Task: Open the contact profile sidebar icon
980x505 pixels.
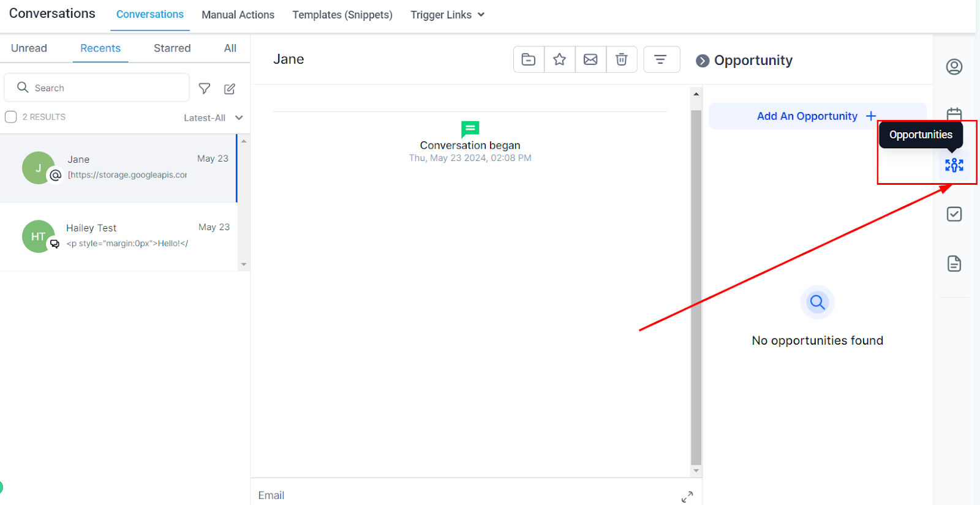Action: click(x=954, y=67)
